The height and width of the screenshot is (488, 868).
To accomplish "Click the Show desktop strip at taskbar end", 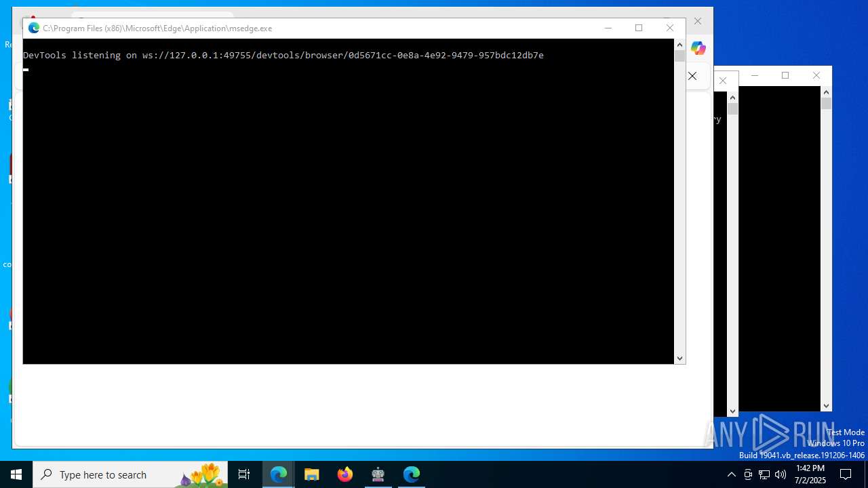I will click(866, 474).
